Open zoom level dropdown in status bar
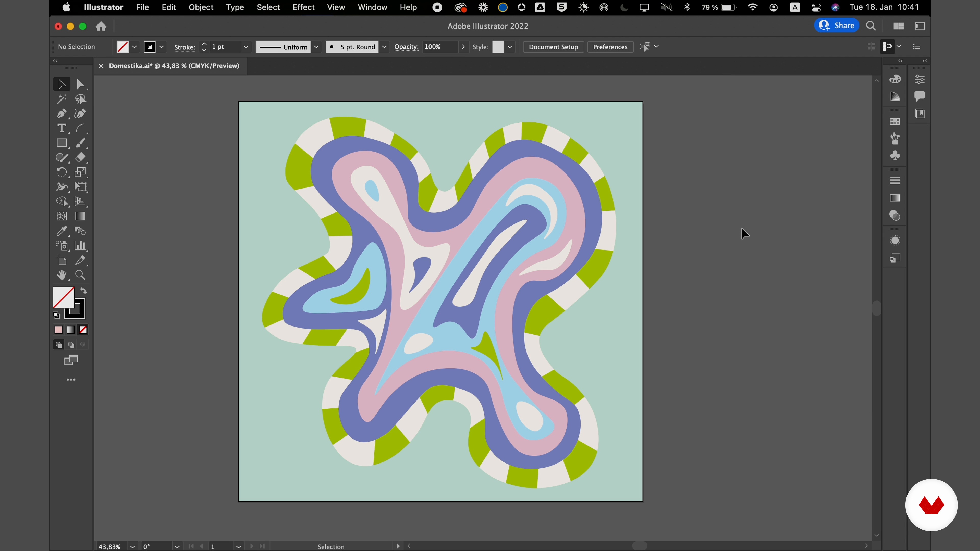 coord(132,546)
